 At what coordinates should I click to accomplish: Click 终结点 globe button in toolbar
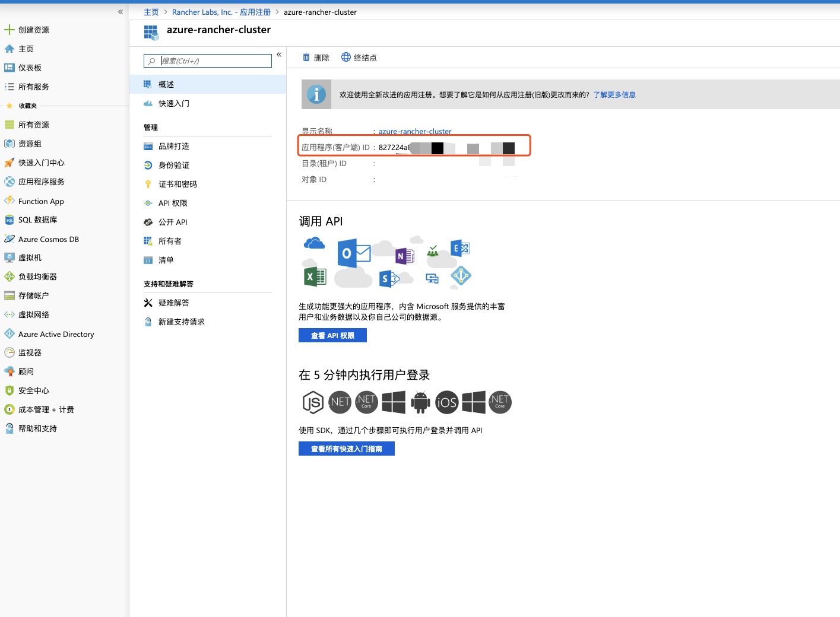pos(359,58)
